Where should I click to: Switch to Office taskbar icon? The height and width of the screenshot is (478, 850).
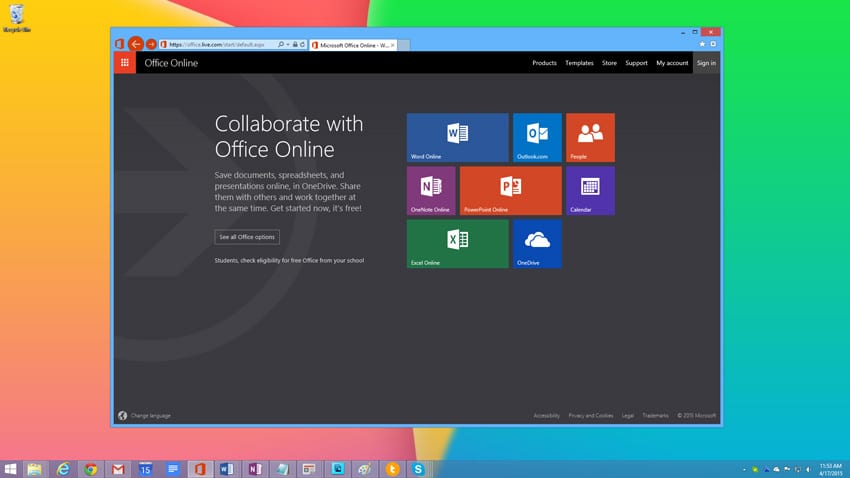pyautogui.click(x=200, y=469)
